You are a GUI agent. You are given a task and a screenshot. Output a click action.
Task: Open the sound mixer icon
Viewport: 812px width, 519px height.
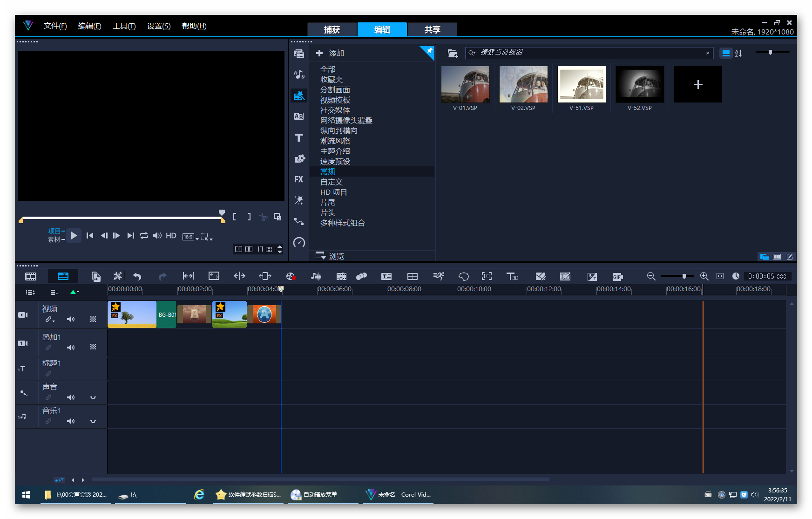(316, 276)
